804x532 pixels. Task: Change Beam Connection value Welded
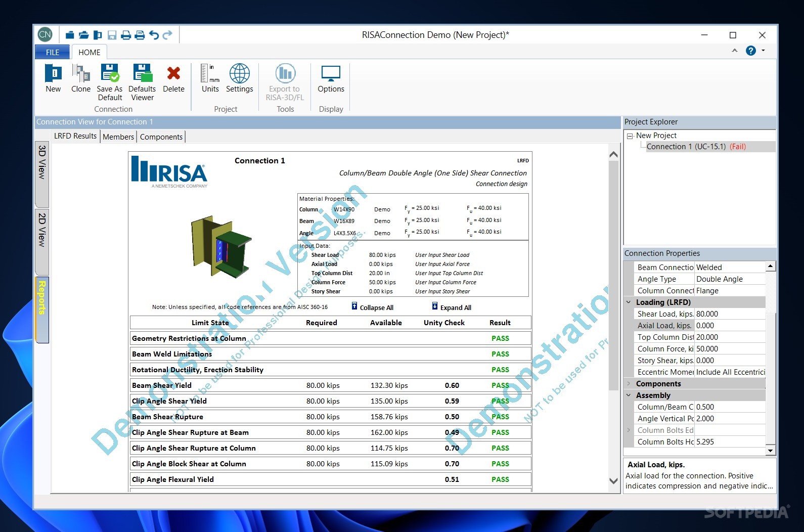(730, 268)
